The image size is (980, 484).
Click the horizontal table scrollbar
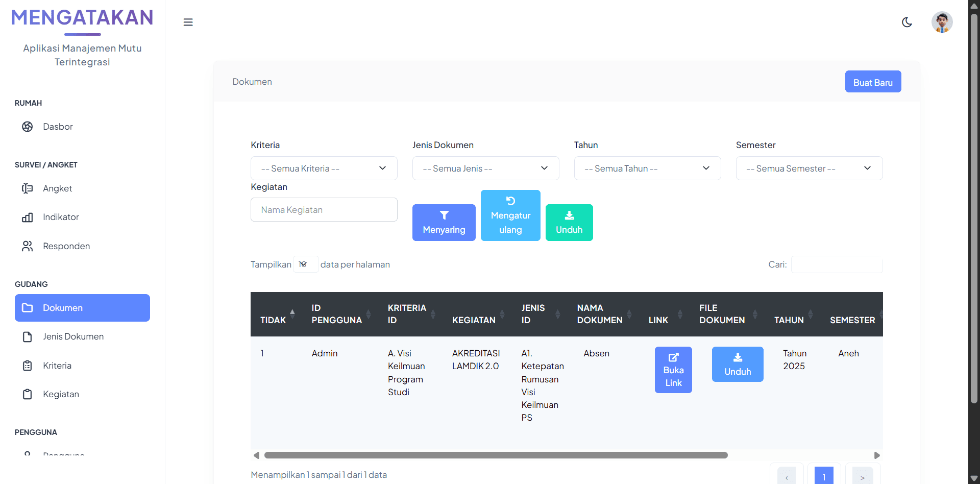click(496, 455)
